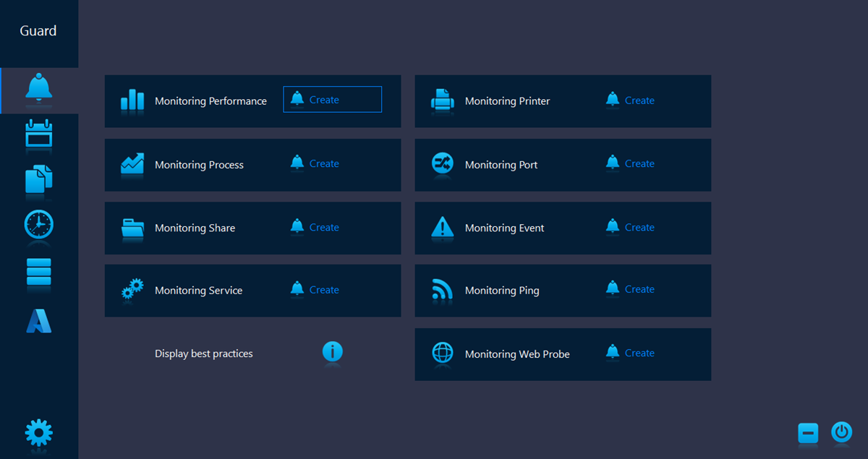Select the alerts bell icon in sidebar
Image resolution: width=868 pixels, height=459 pixels.
click(38, 90)
